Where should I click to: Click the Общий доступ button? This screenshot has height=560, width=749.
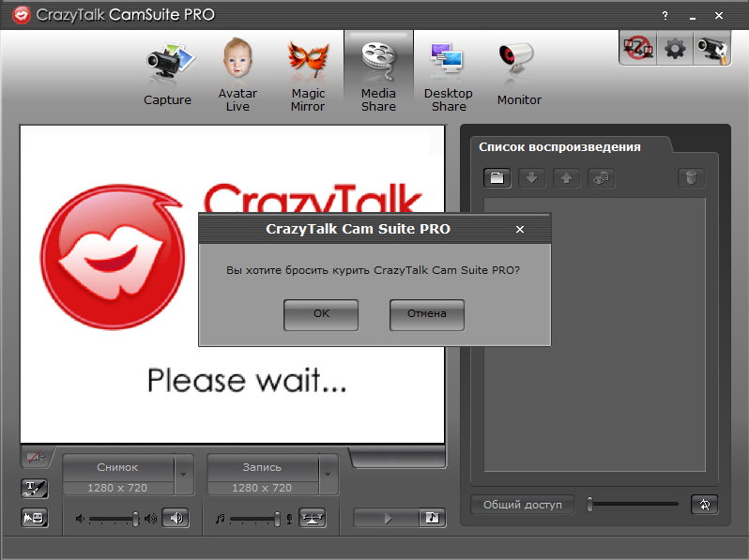[x=523, y=505]
